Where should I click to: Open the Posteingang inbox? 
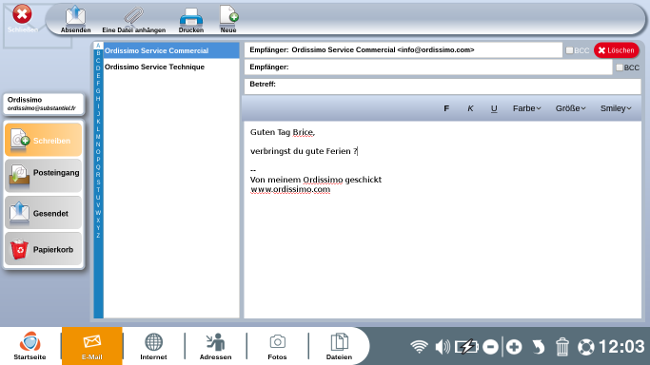[44, 175]
